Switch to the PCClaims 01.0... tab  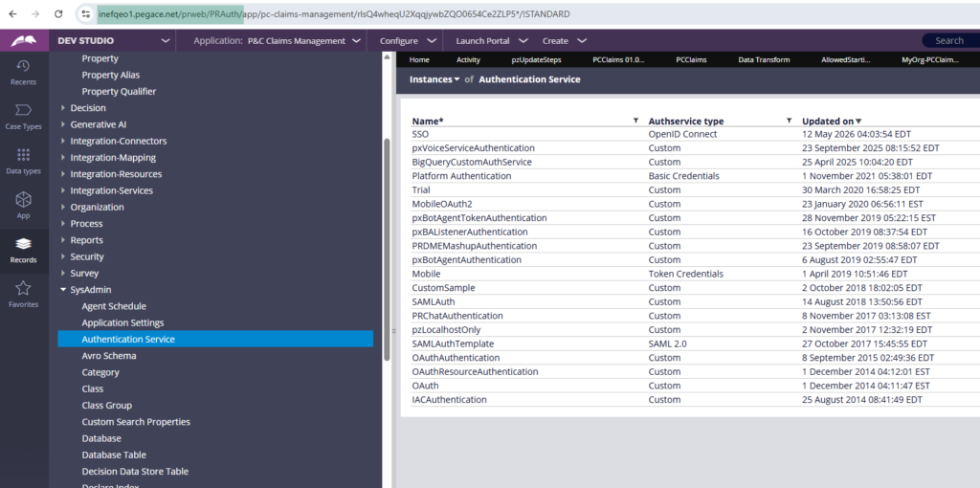click(618, 60)
